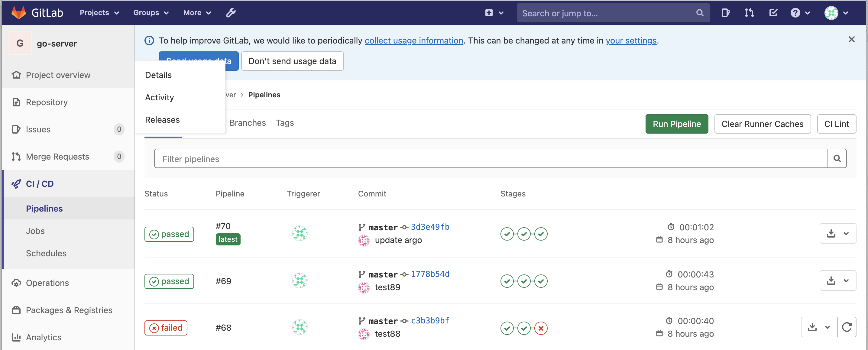Click first passed stage of pipeline #70

click(x=507, y=234)
